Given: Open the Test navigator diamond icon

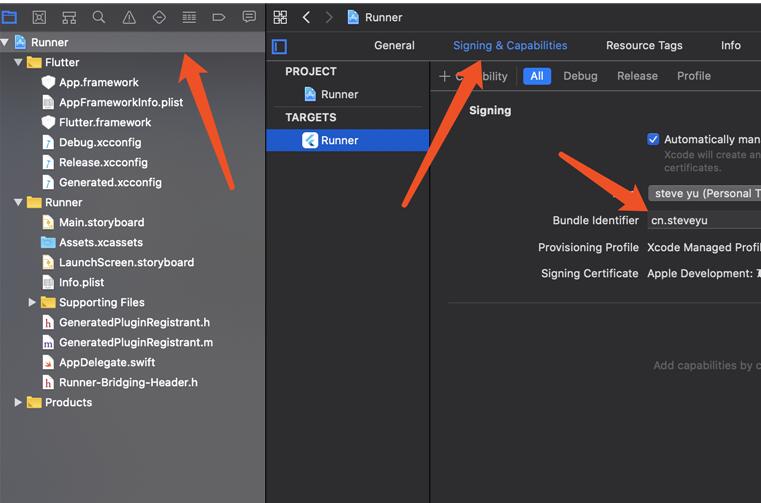Looking at the screenshot, I should 159,17.
